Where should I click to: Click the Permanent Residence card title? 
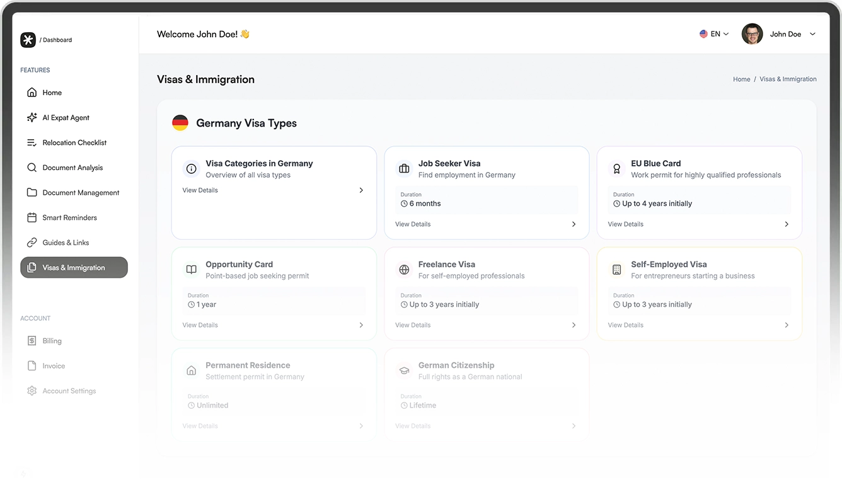[x=248, y=365]
